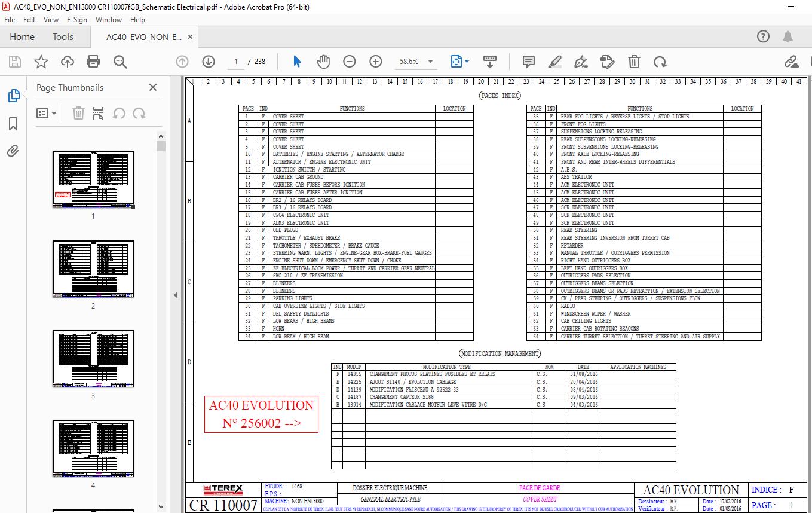
Task: Zoom out with the minus circle icon
Action: (350, 62)
